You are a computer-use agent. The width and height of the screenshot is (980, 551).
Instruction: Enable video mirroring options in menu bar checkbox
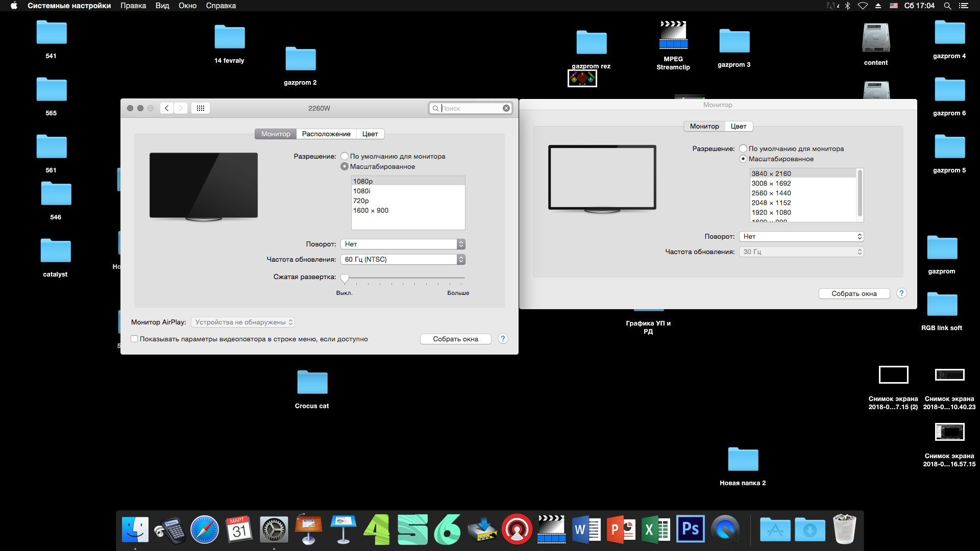coord(134,339)
